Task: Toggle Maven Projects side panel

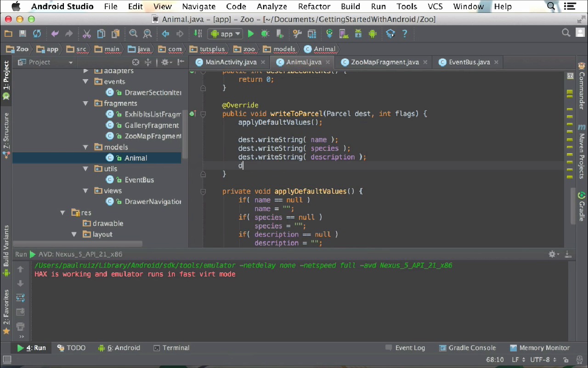Action: [582, 151]
